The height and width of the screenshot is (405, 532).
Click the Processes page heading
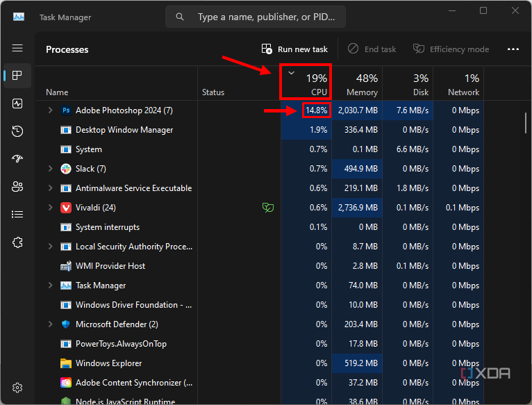[67, 49]
